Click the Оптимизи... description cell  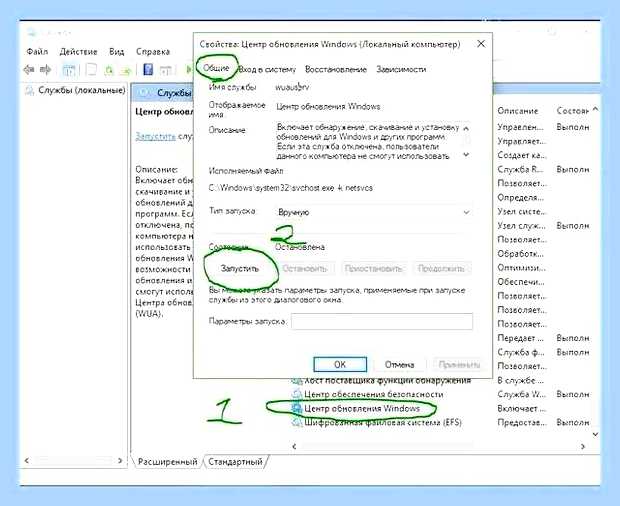click(522, 268)
